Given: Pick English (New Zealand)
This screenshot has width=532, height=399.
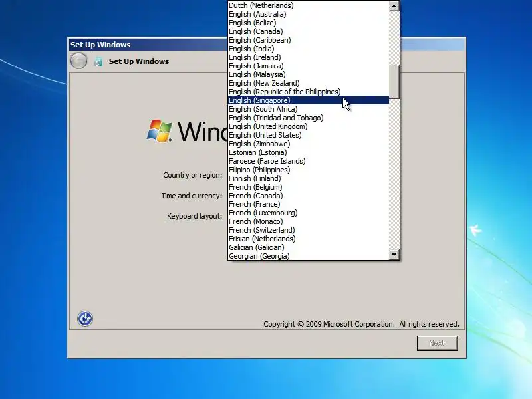Looking at the screenshot, I should click(x=308, y=83).
